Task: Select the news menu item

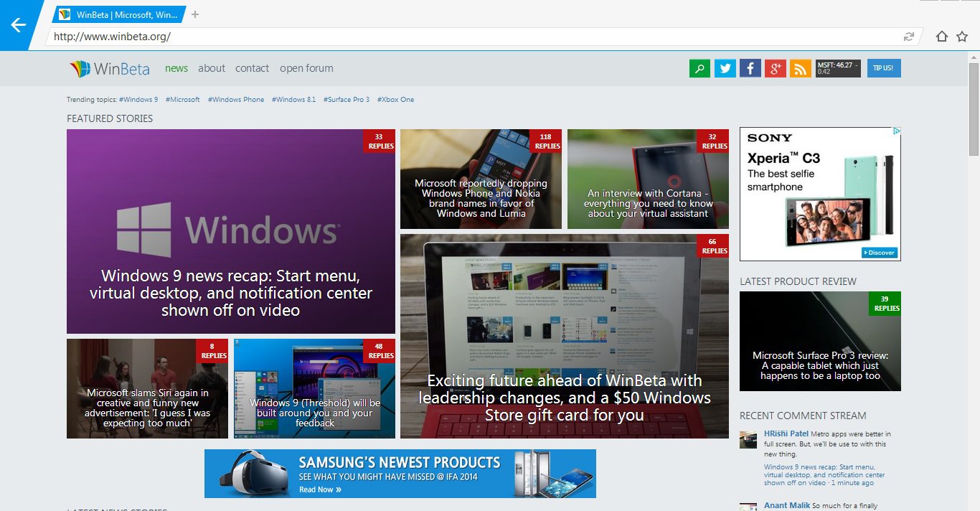Action: [176, 68]
